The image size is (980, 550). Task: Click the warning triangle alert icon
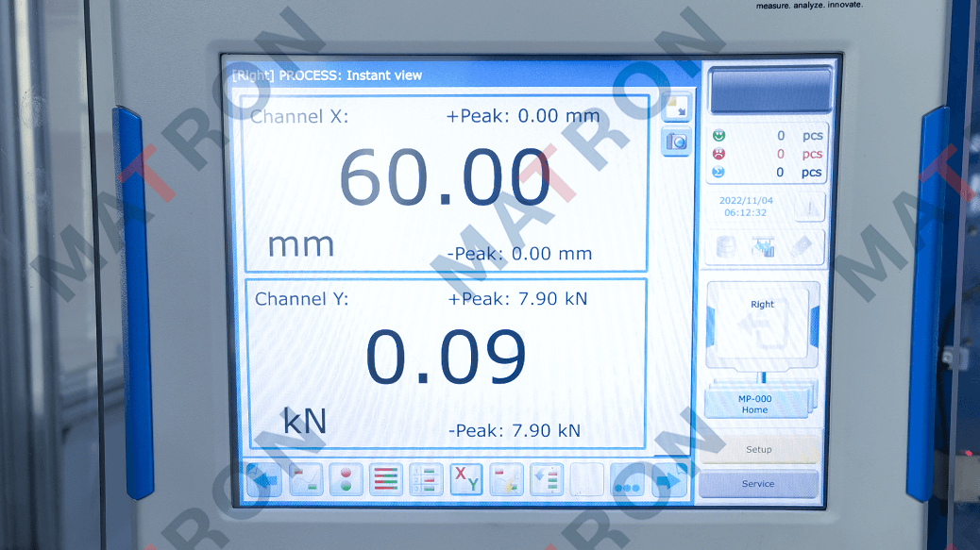(809, 207)
